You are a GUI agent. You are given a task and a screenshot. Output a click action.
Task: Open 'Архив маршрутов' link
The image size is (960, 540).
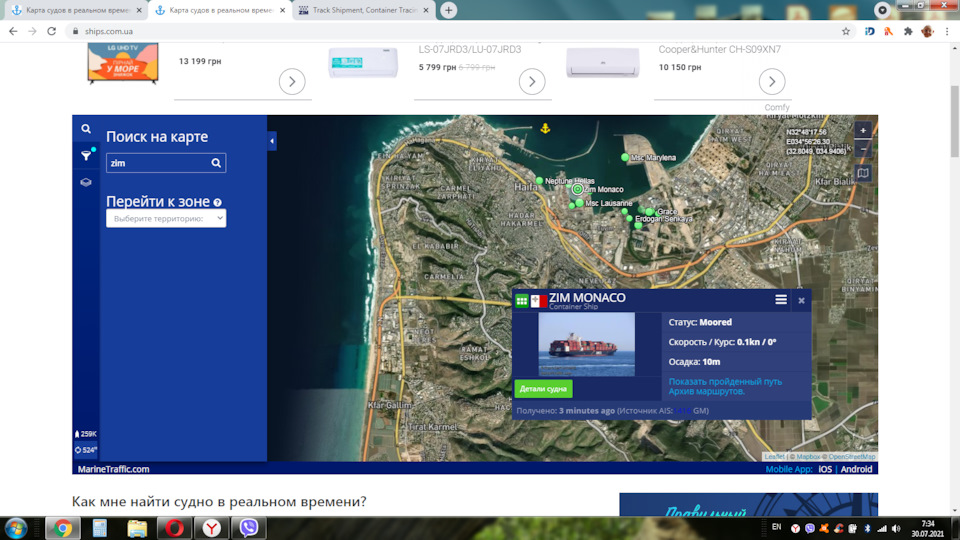pos(707,391)
